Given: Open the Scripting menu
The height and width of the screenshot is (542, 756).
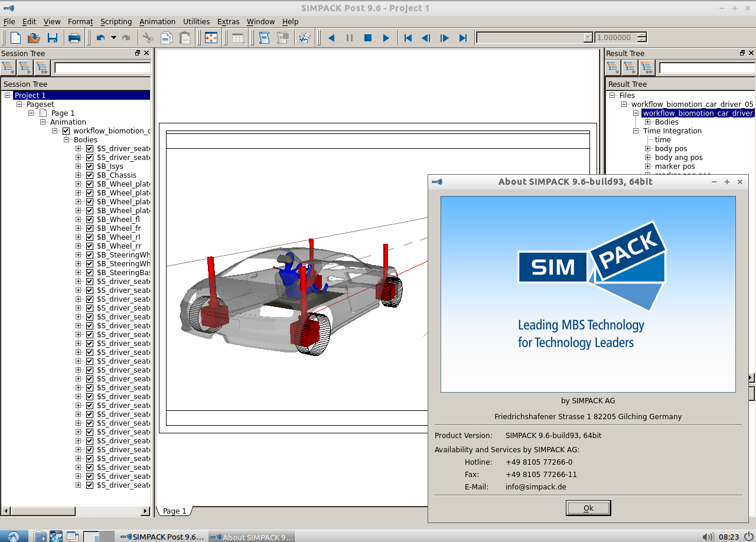Looking at the screenshot, I should 116,22.
